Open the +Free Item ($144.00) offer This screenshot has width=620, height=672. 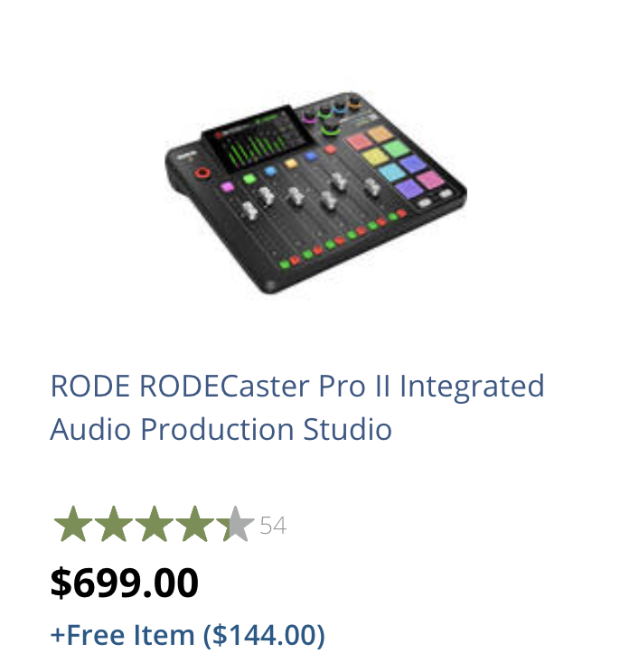[x=187, y=635]
